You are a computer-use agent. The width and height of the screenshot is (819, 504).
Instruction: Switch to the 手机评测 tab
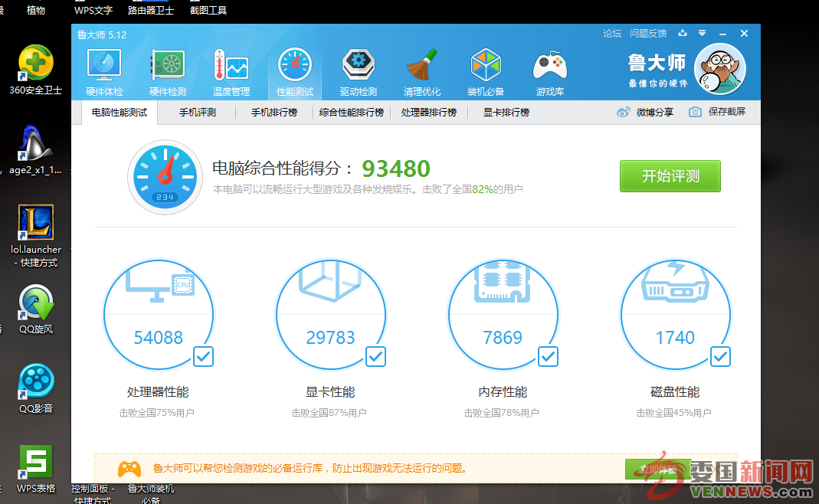[198, 113]
